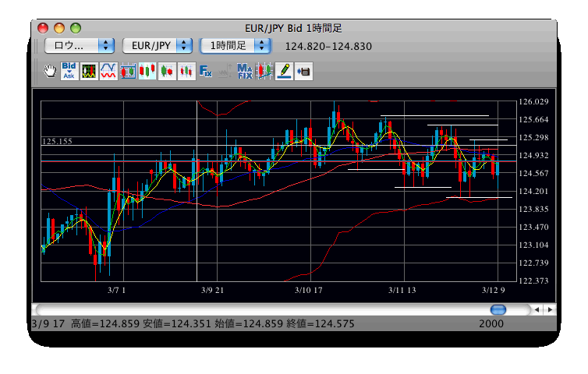Open the EUR/JPY currency pair dropdown
The height and width of the screenshot is (374, 588).
(x=158, y=46)
